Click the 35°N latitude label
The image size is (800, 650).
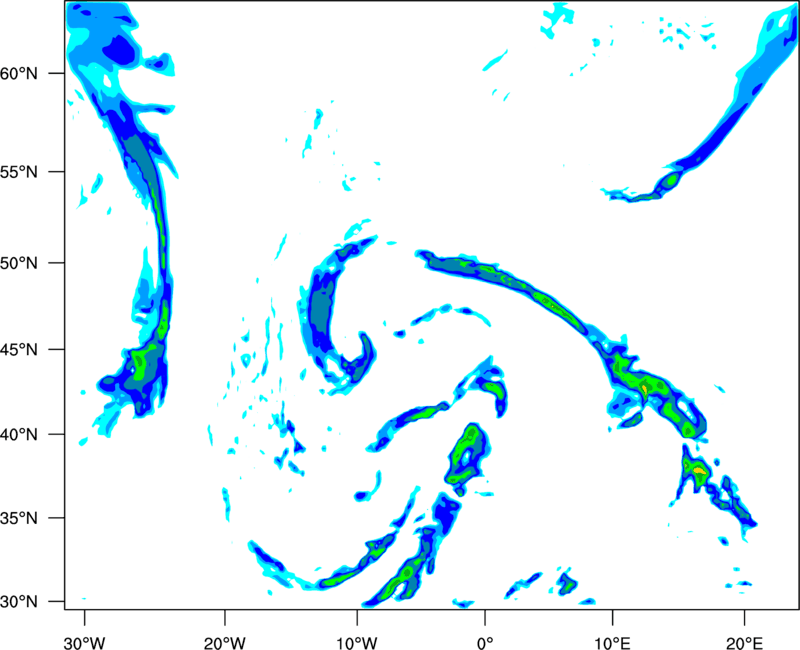pyautogui.click(x=19, y=518)
